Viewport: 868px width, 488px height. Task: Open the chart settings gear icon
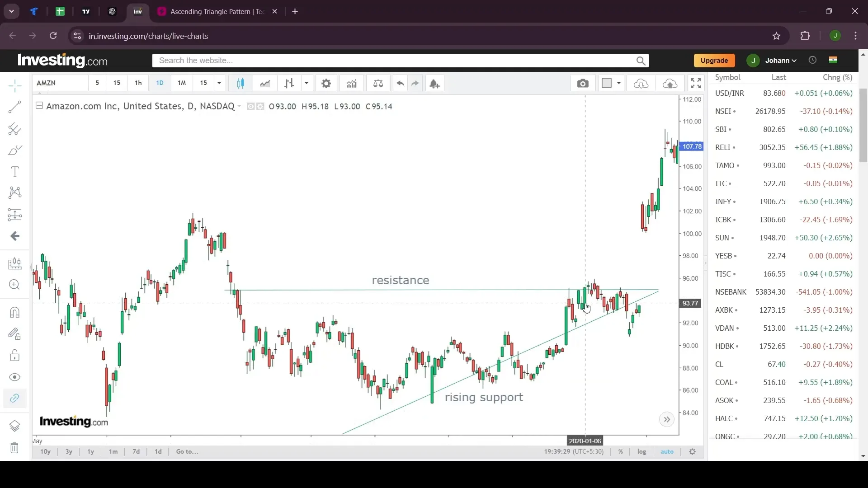point(326,84)
